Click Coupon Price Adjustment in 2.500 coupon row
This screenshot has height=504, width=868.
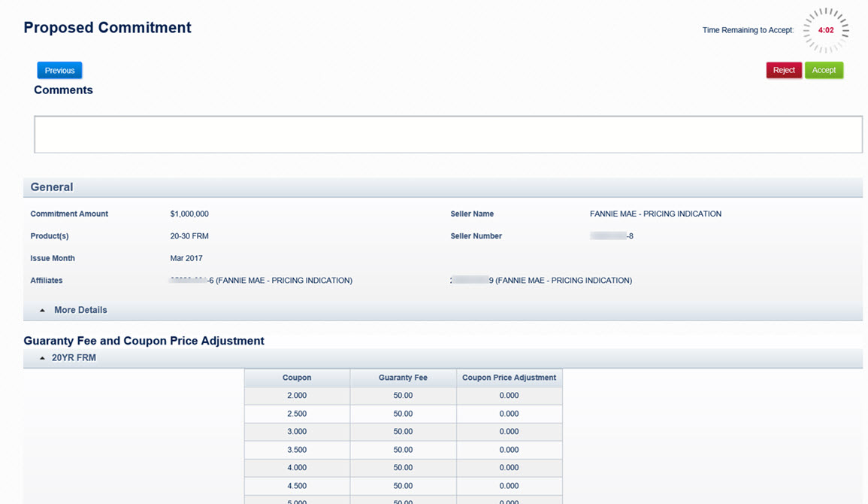click(509, 414)
